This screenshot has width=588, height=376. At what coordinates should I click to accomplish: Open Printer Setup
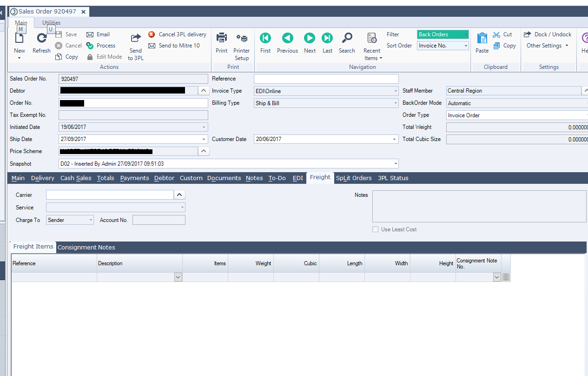[x=241, y=38]
